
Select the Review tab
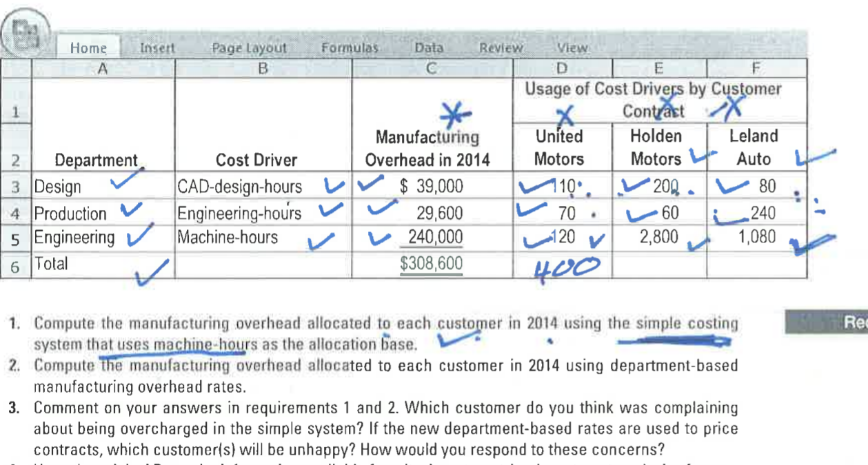click(501, 48)
